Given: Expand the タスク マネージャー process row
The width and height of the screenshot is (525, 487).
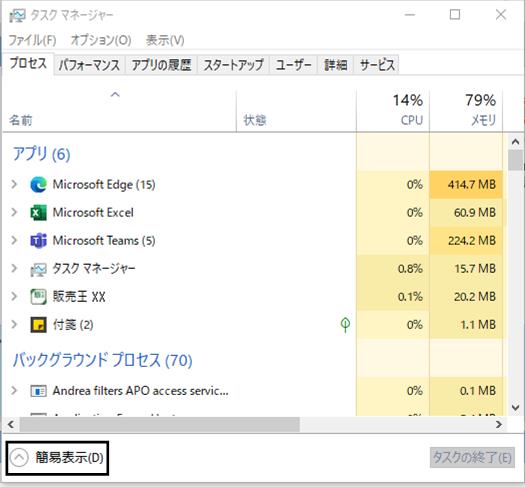Looking at the screenshot, I should [14, 269].
